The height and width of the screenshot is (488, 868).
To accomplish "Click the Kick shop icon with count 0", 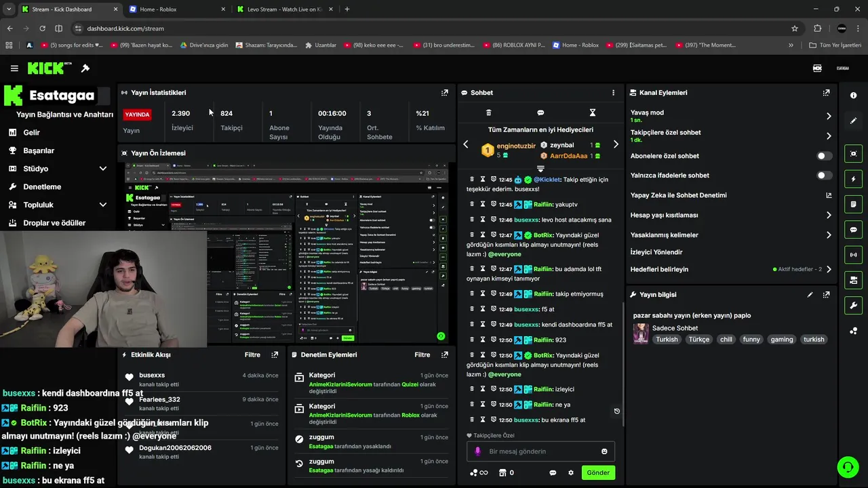I will pyautogui.click(x=506, y=472).
